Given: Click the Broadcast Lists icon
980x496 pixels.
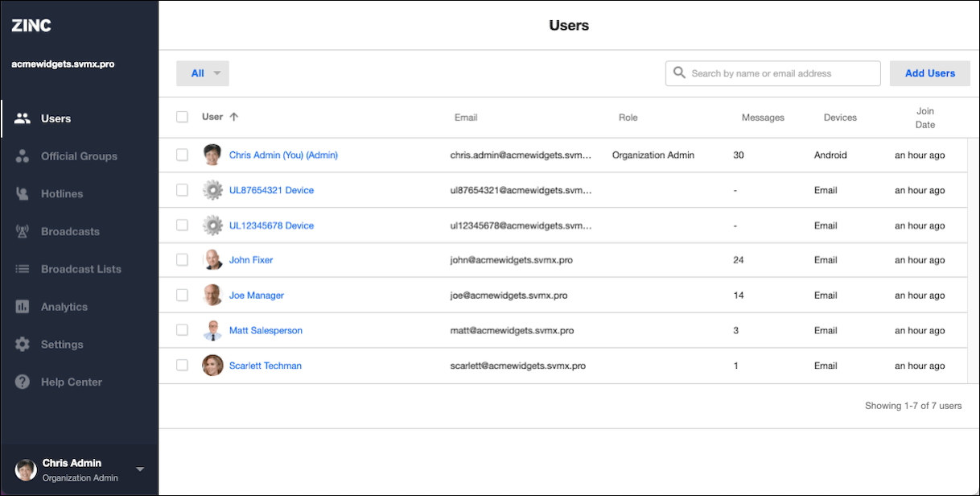Looking at the screenshot, I should 23,269.
